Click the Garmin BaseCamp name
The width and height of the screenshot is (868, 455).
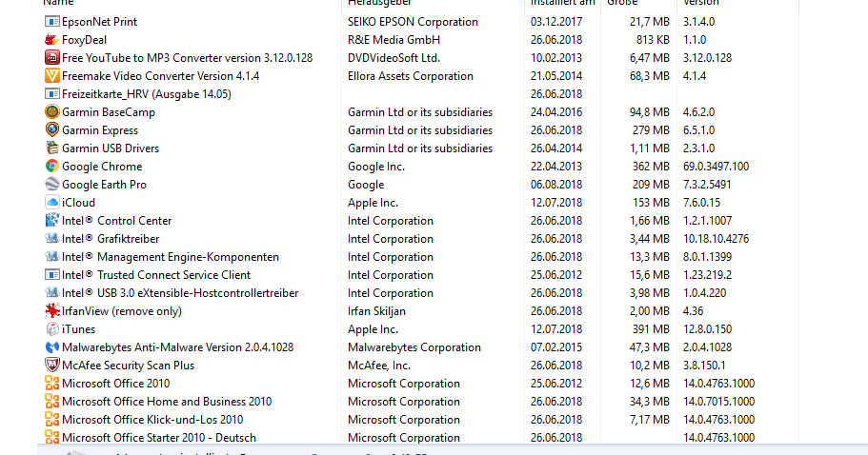[109, 111]
